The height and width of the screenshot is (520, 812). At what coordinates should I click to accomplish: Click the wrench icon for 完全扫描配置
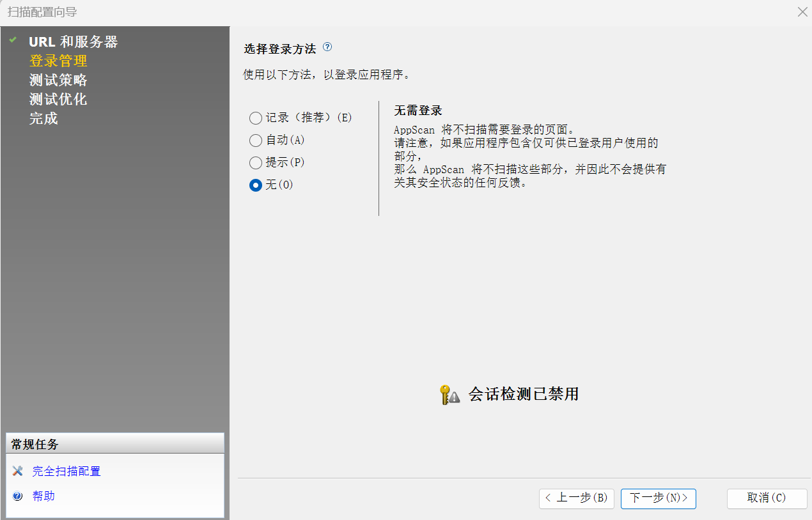17,471
